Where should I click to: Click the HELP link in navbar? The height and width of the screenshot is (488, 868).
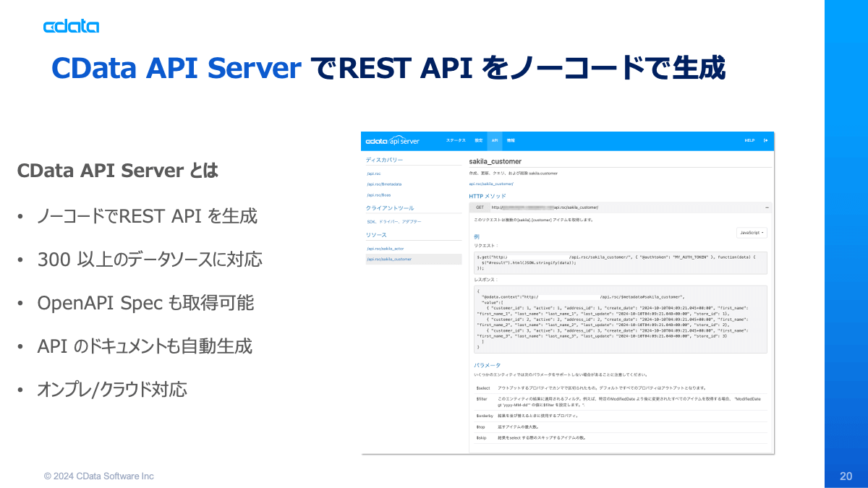click(749, 140)
